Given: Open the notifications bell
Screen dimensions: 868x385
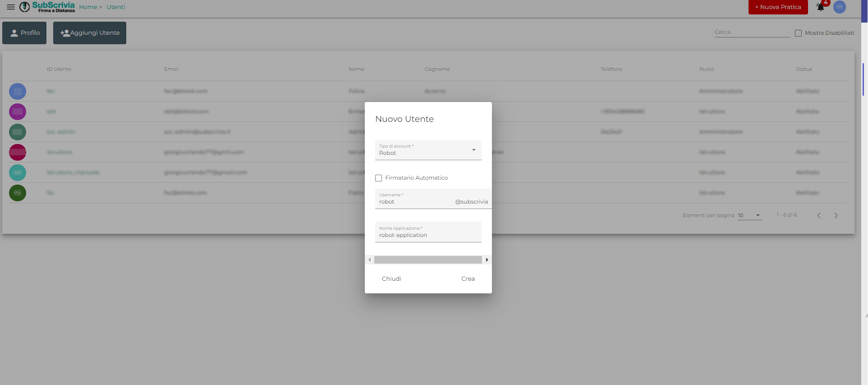Looking at the screenshot, I should click(821, 7).
